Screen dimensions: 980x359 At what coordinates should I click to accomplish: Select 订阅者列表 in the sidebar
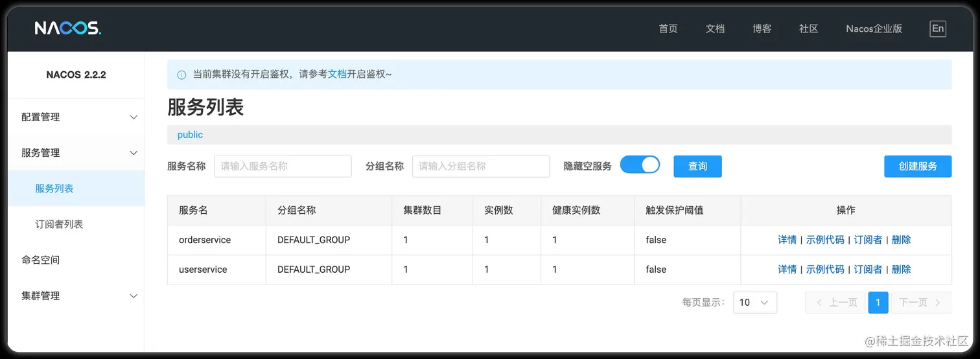point(76,224)
